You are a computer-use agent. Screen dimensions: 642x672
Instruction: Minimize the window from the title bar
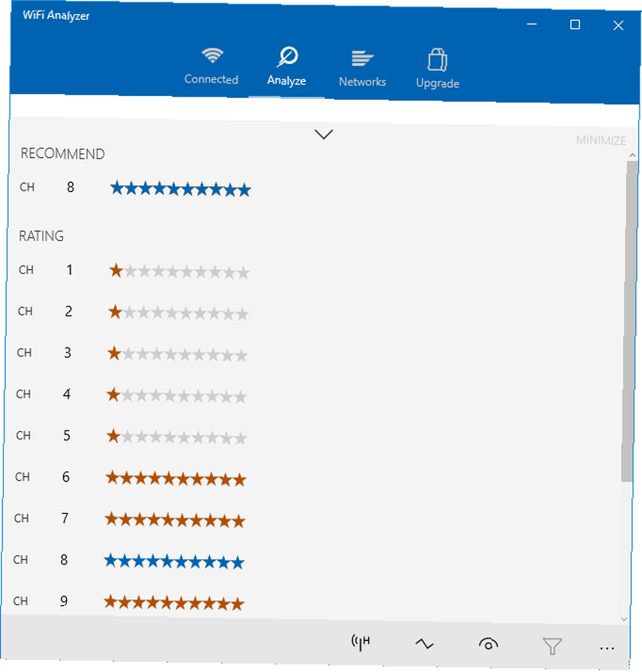tap(532, 24)
